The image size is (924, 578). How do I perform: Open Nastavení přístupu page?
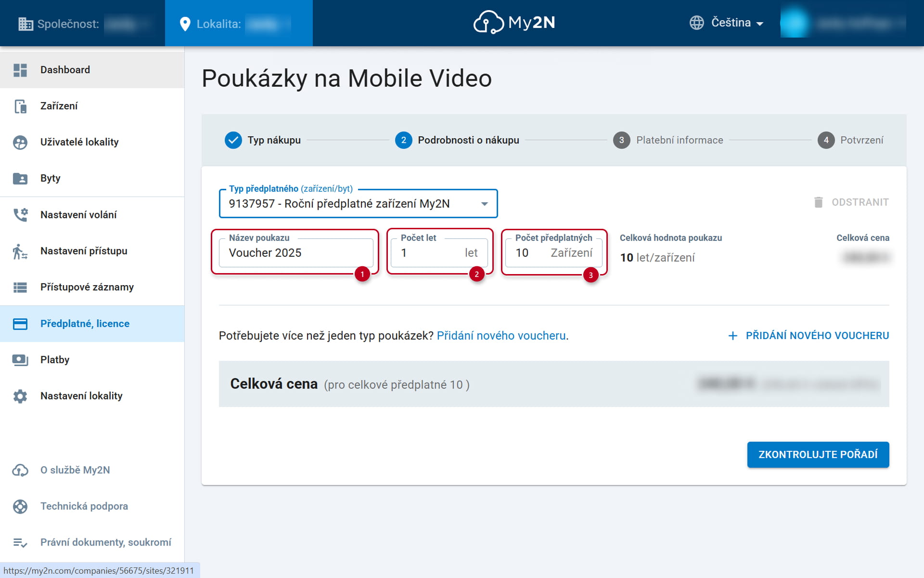click(92, 251)
